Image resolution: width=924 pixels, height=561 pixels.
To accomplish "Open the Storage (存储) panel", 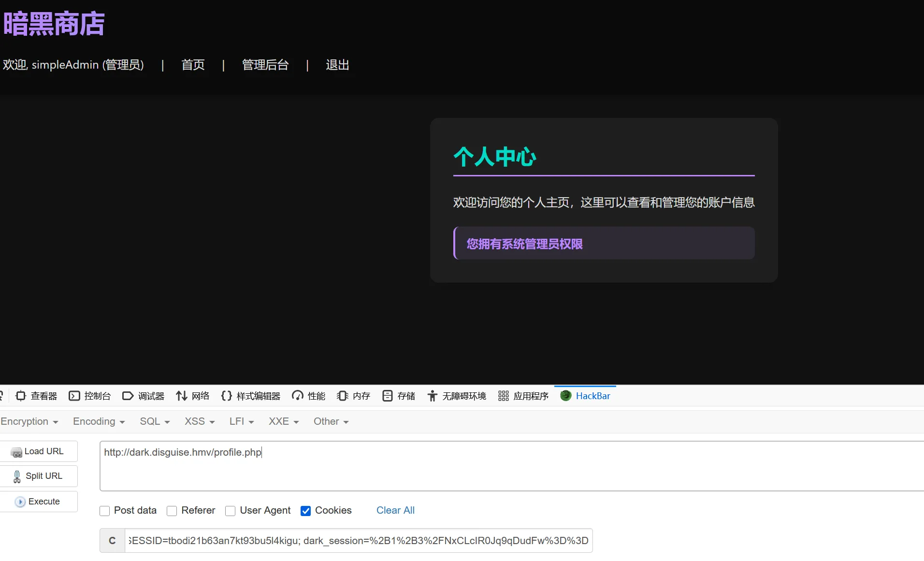I will pyautogui.click(x=399, y=396).
